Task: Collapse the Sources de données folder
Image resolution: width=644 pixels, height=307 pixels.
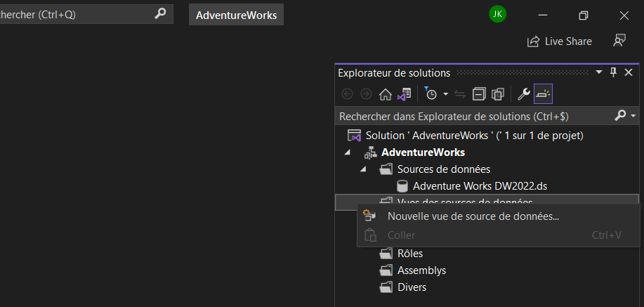Action: point(363,169)
